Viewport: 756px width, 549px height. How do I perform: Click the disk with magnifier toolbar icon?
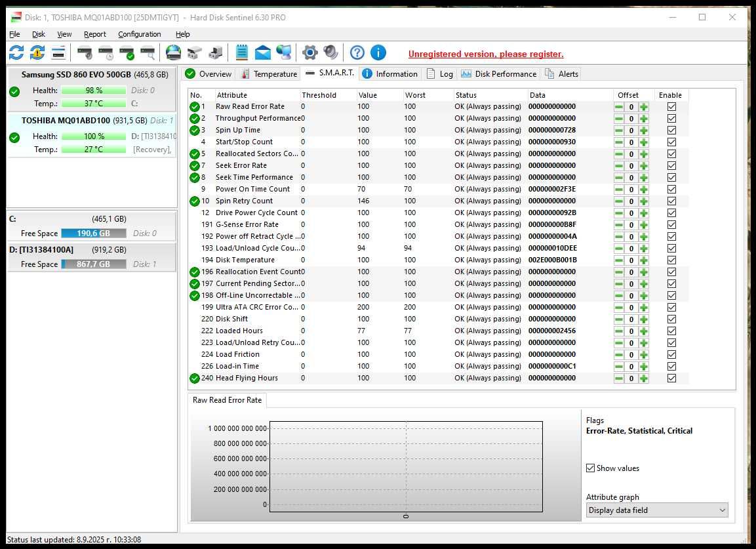(148, 52)
